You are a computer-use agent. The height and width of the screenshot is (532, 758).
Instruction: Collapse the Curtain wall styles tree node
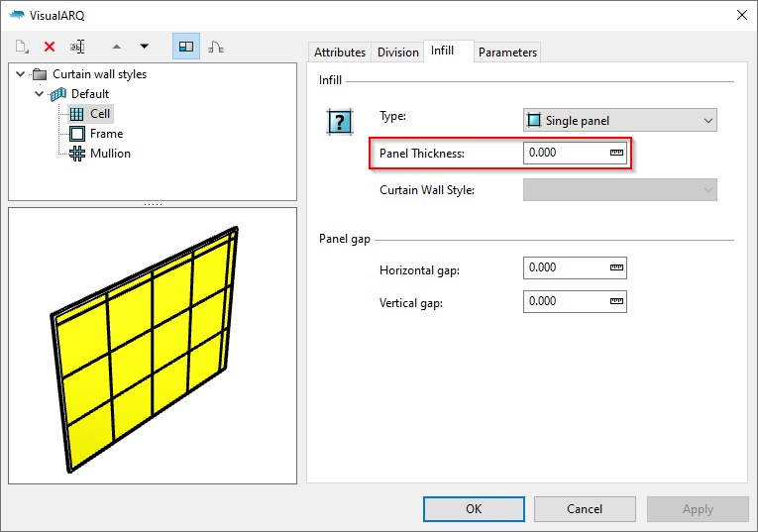(20, 74)
